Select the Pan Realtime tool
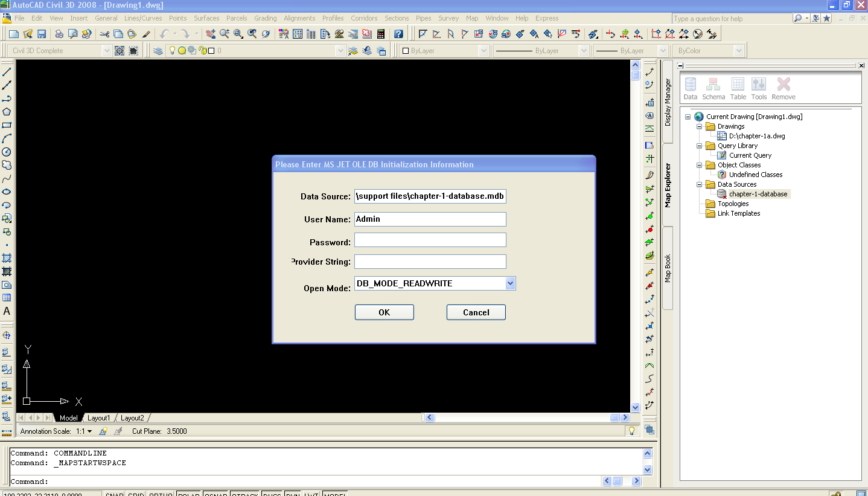This screenshot has height=496, width=868. click(x=209, y=34)
